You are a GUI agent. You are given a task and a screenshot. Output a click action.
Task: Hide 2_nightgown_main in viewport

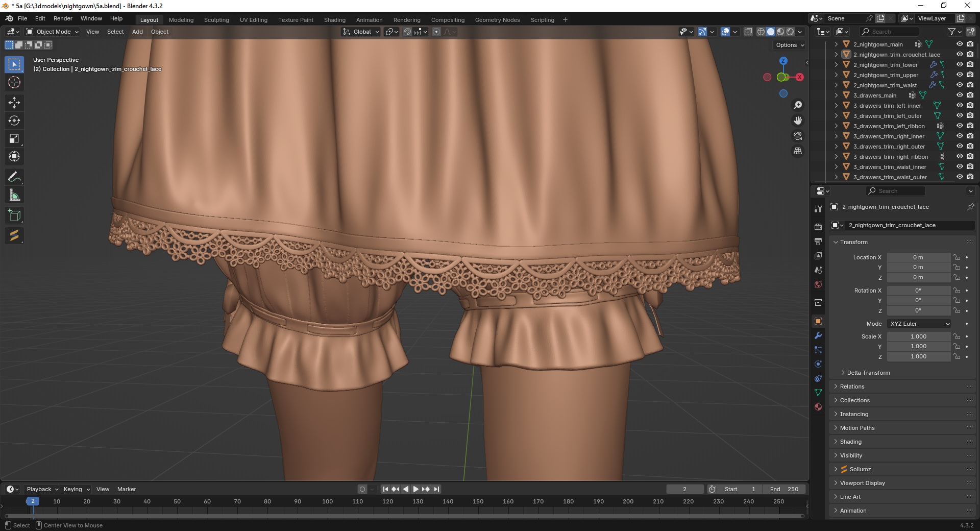tap(960, 44)
